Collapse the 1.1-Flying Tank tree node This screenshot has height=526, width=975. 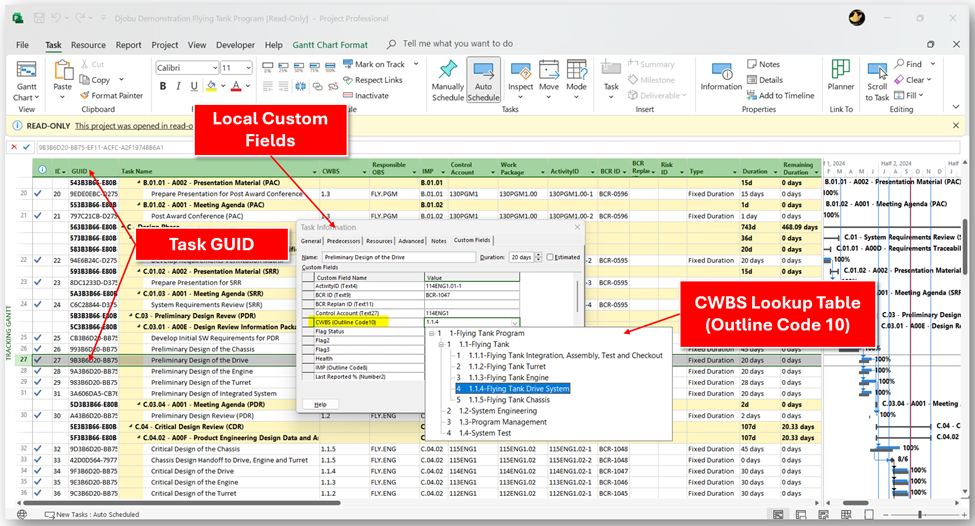(441, 344)
